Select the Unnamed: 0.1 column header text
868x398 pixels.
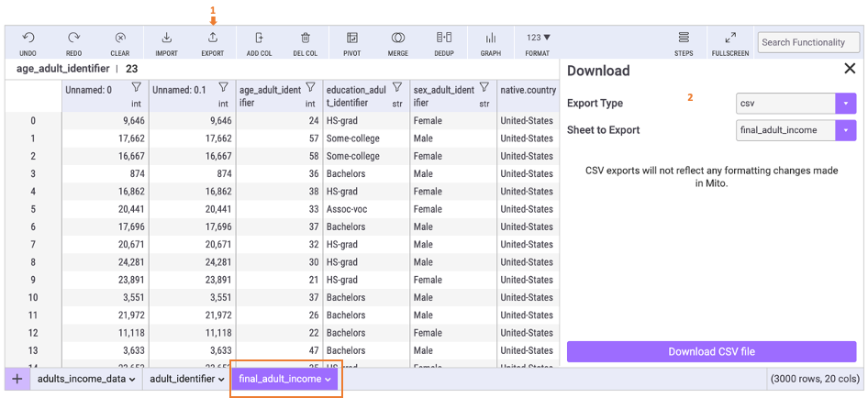pyautogui.click(x=179, y=90)
